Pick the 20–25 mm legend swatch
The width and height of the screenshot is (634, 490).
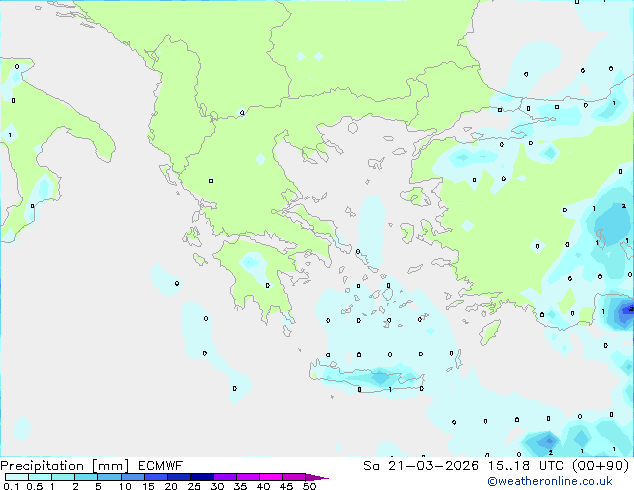tap(178, 477)
